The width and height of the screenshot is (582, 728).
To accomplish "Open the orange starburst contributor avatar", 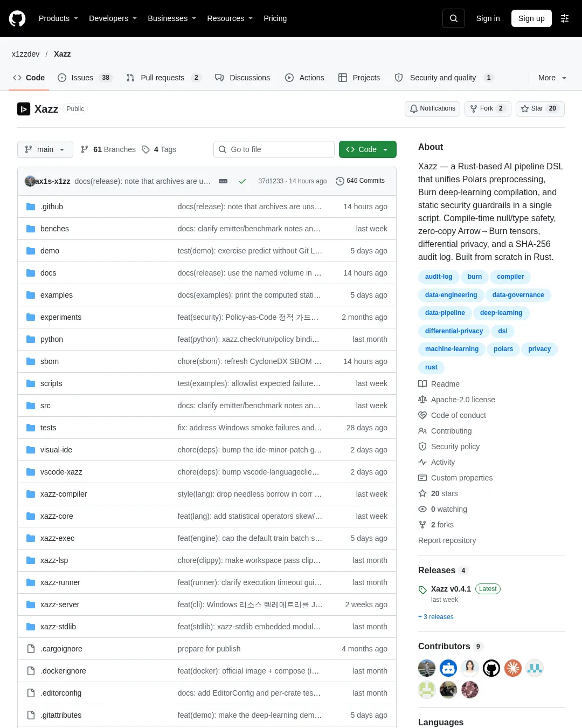I will pos(513,668).
